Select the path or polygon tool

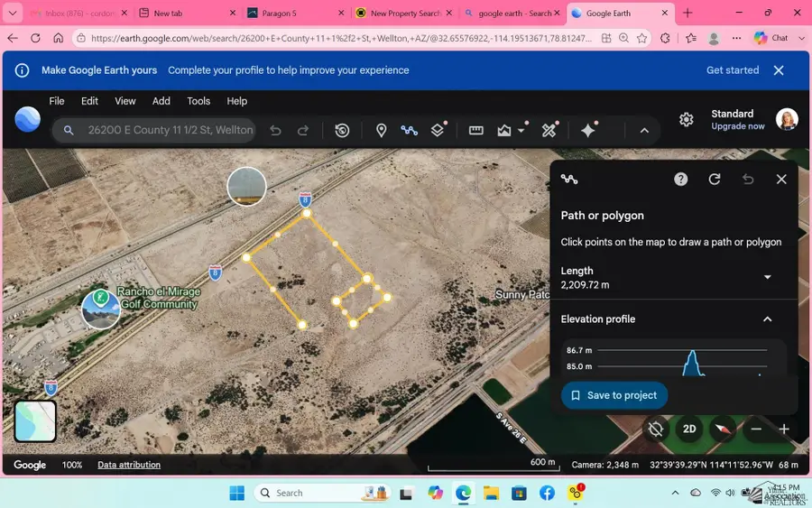409,131
